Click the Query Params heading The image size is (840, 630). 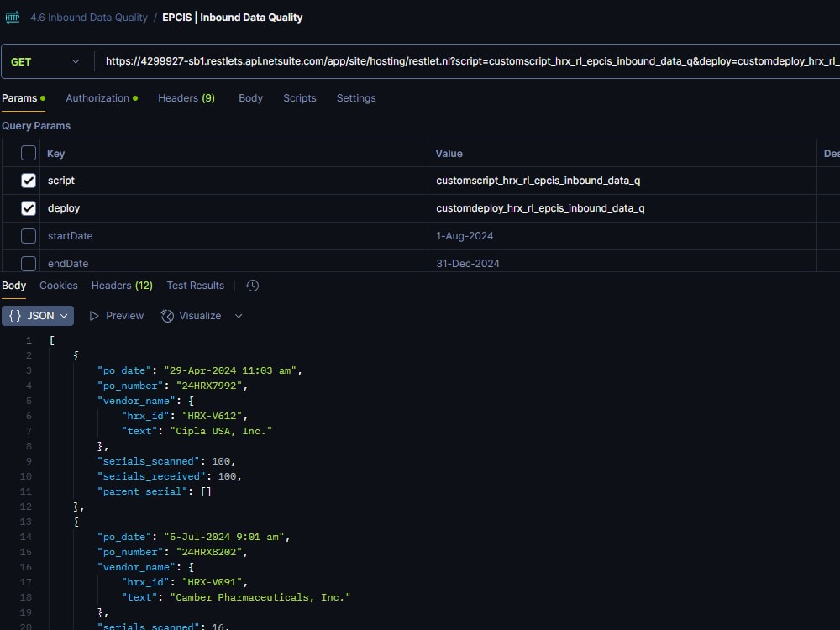36,126
